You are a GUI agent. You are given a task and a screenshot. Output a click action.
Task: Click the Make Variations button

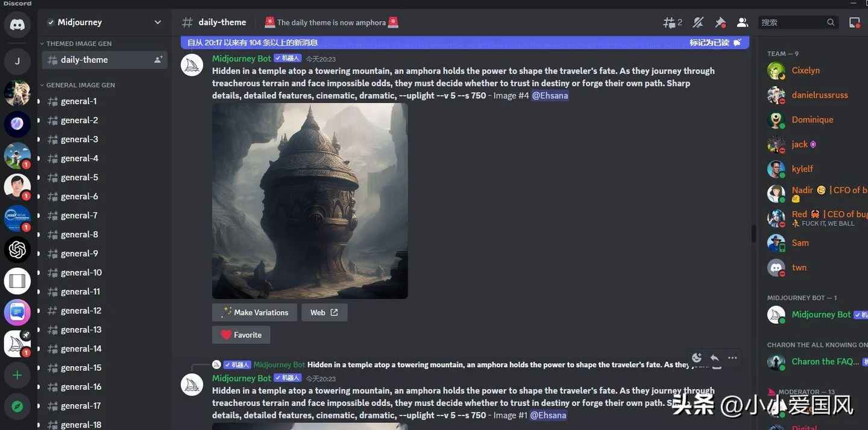click(254, 312)
